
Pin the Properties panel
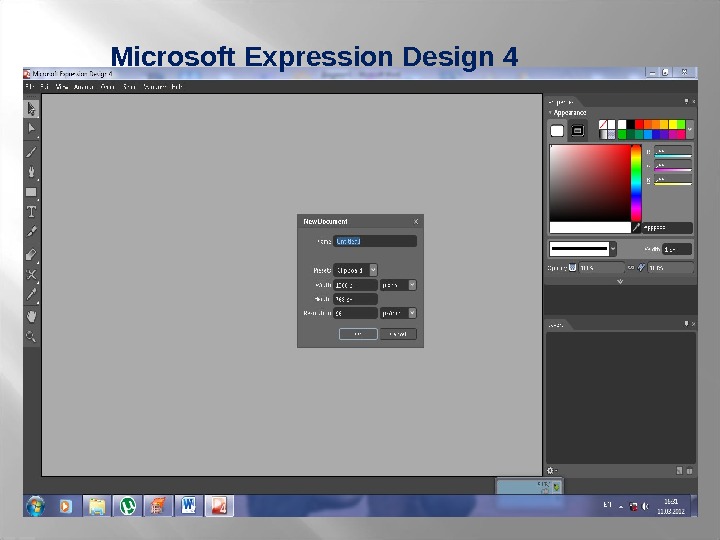point(686,101)
